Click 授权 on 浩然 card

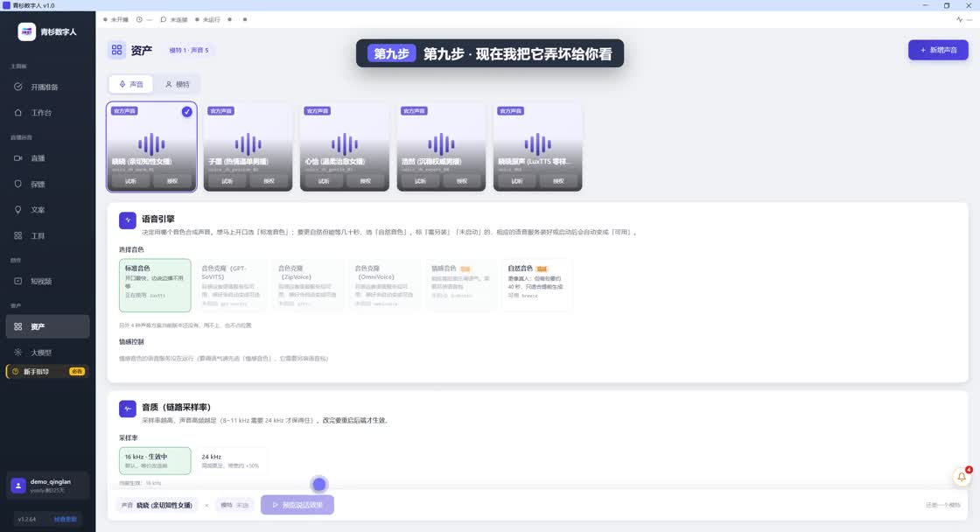pyautogui.click(x=462, y=181)
